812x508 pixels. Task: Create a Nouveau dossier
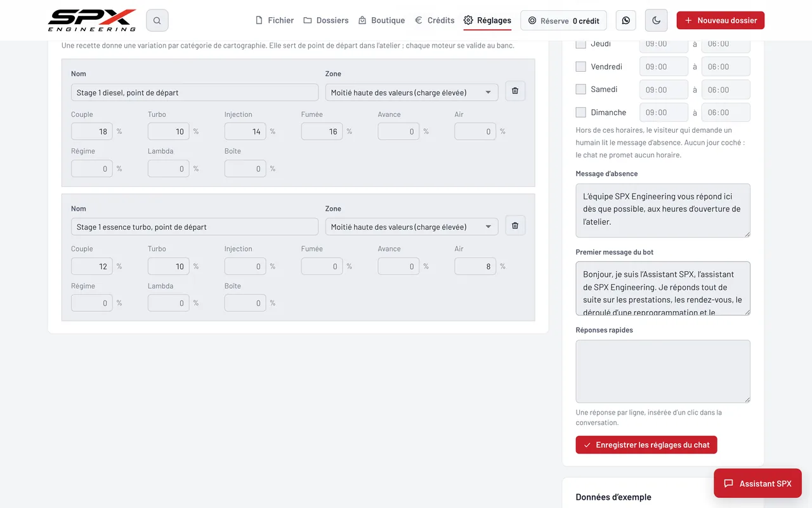click(x=721, y=20)
